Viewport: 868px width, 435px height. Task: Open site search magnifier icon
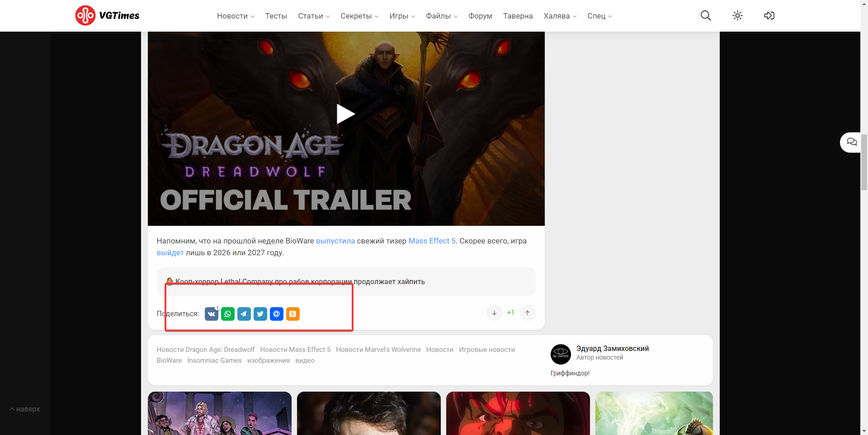pyautogui.click(x=706, y=16)
